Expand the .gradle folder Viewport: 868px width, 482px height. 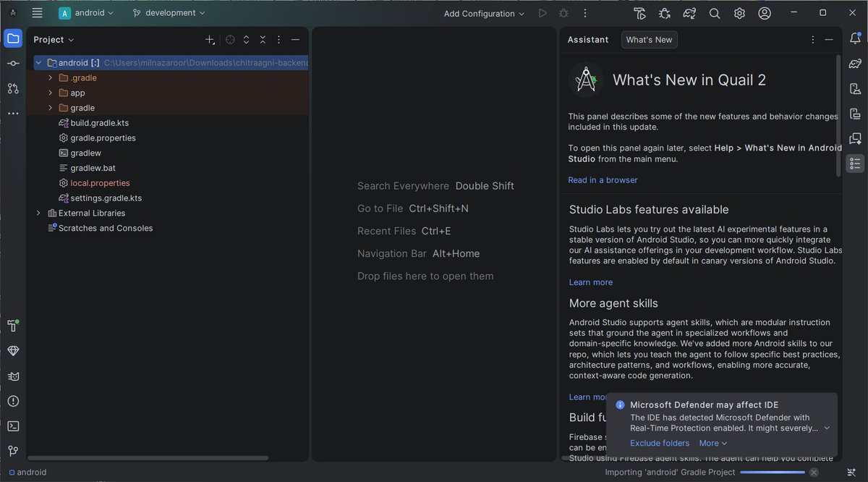(50, 78)
